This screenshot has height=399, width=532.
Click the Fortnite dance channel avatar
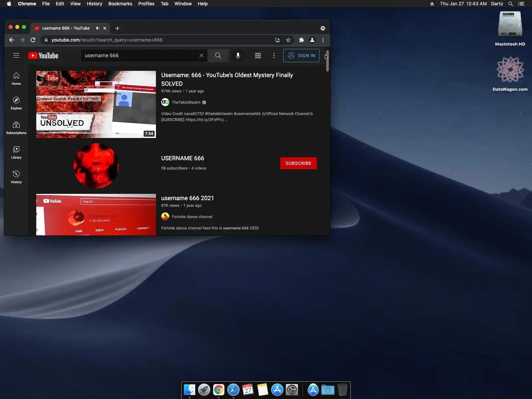tap(165, 217)
